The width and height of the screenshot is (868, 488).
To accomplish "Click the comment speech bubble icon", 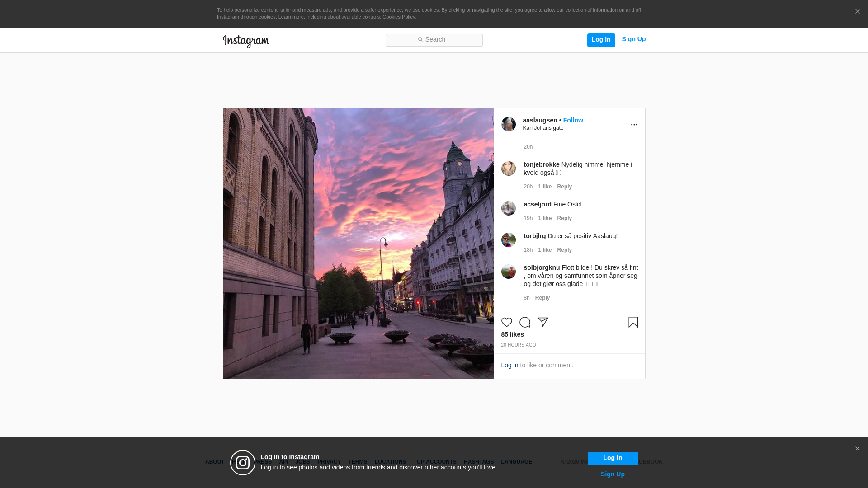I will coord(524,322).
